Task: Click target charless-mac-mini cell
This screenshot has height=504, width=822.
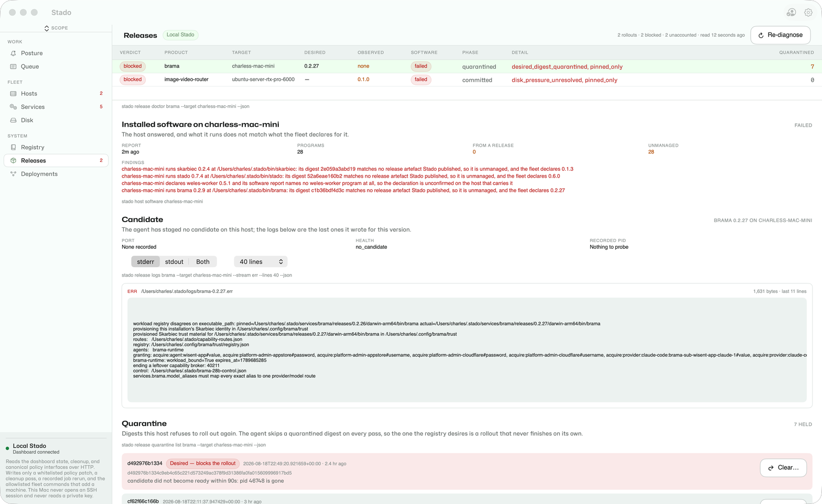Action: click(x=253, y=67)
